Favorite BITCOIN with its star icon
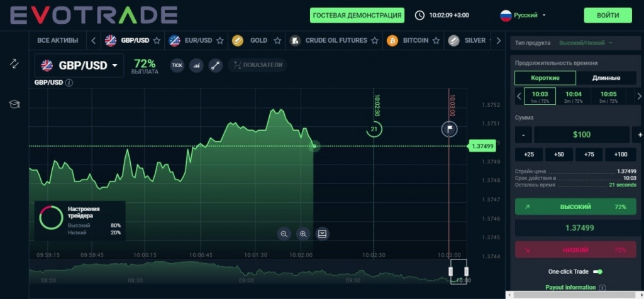 pos(436,41)
